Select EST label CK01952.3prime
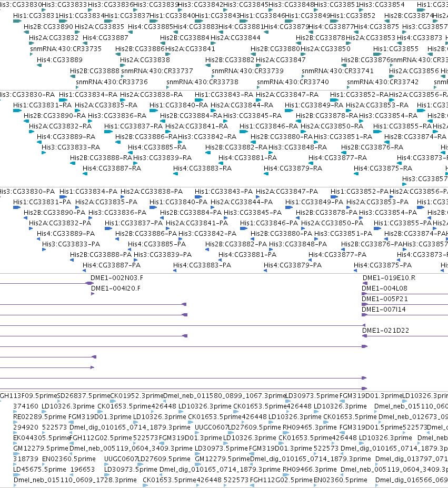 click(137, 396)
